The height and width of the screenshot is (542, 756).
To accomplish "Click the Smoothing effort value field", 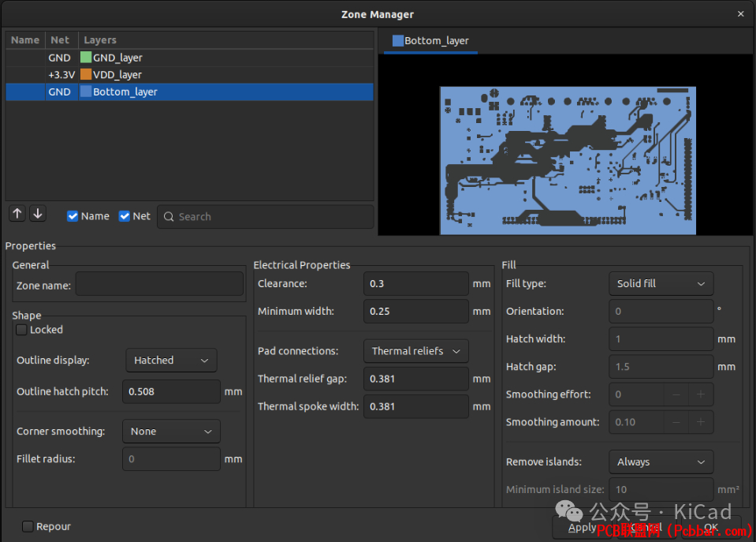I will (636, 394).
